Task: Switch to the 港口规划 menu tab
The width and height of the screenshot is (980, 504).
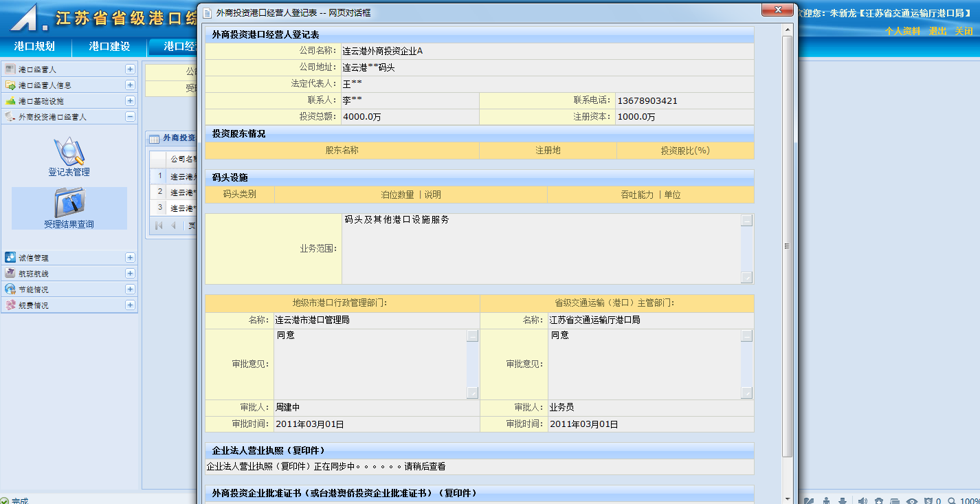Action: coord(34,47)
